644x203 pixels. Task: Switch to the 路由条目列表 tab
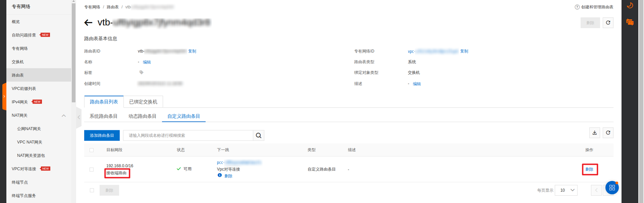[104, 102]
